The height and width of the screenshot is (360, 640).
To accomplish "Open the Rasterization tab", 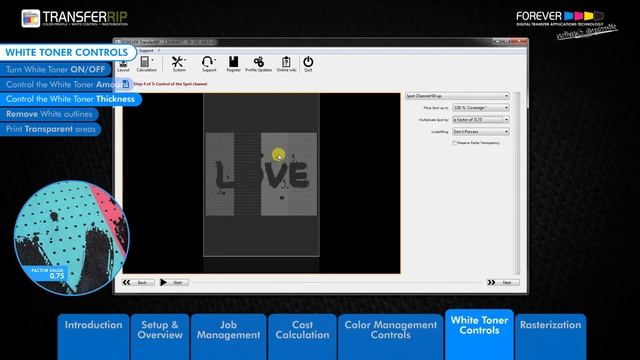I will 551,336.
